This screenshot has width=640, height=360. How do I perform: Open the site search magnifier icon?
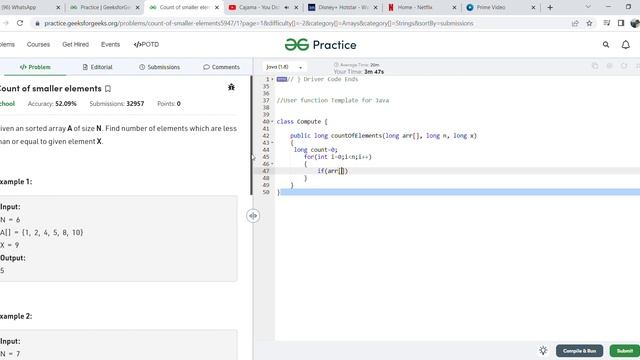(606, 45)
